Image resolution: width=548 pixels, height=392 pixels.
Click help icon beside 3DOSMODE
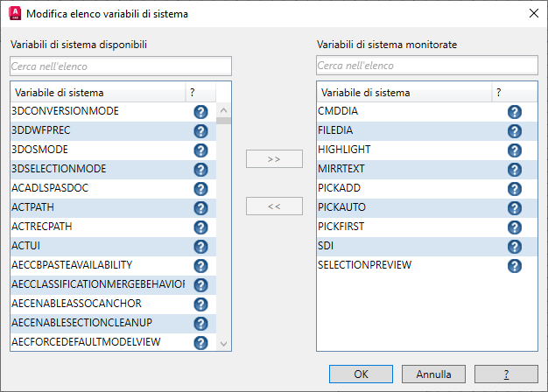coord(200,150)
